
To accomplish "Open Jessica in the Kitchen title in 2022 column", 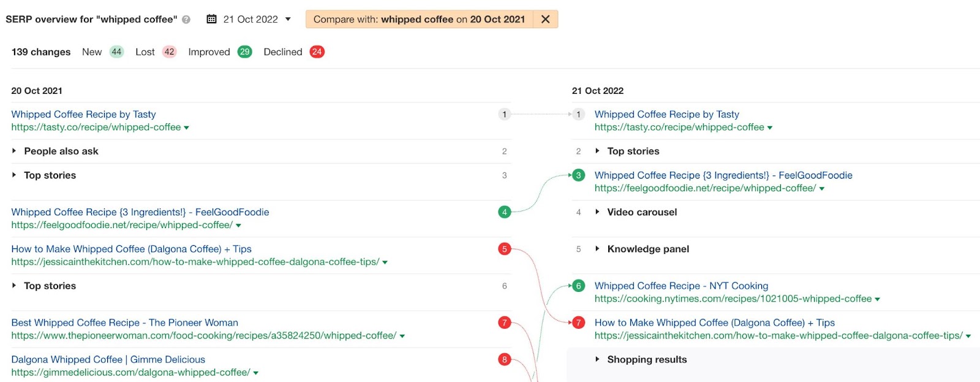I will tap(715, 323).
